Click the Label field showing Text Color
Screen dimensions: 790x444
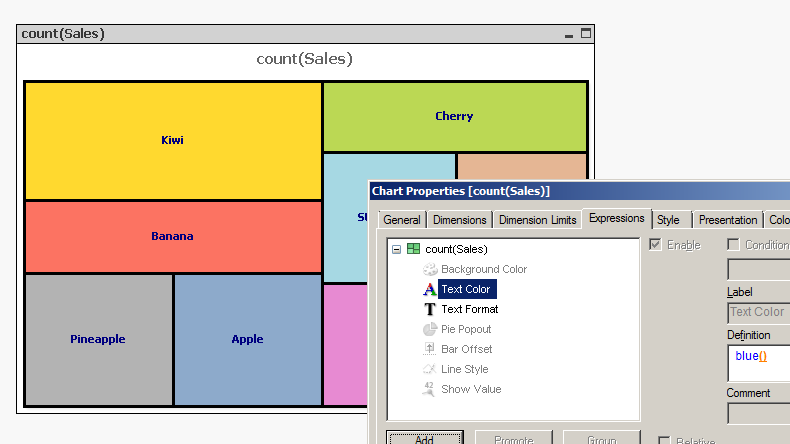[x=759, y=312]
